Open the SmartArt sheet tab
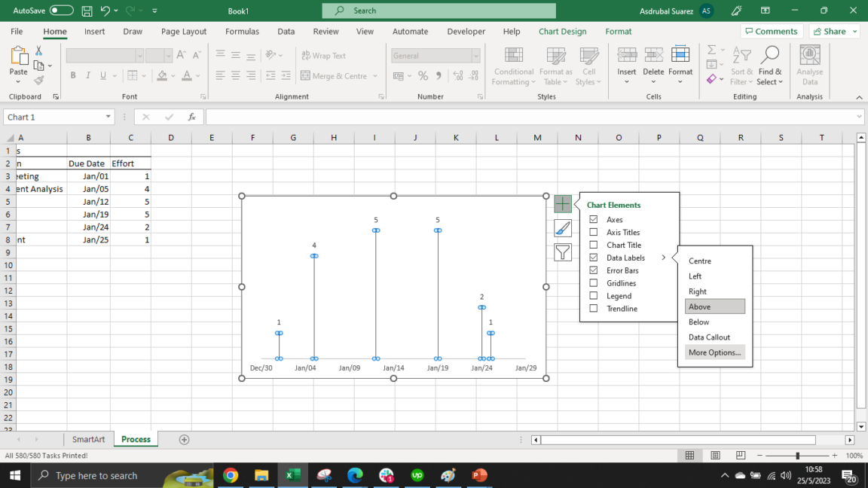868x488 pixels. [88, 439]
